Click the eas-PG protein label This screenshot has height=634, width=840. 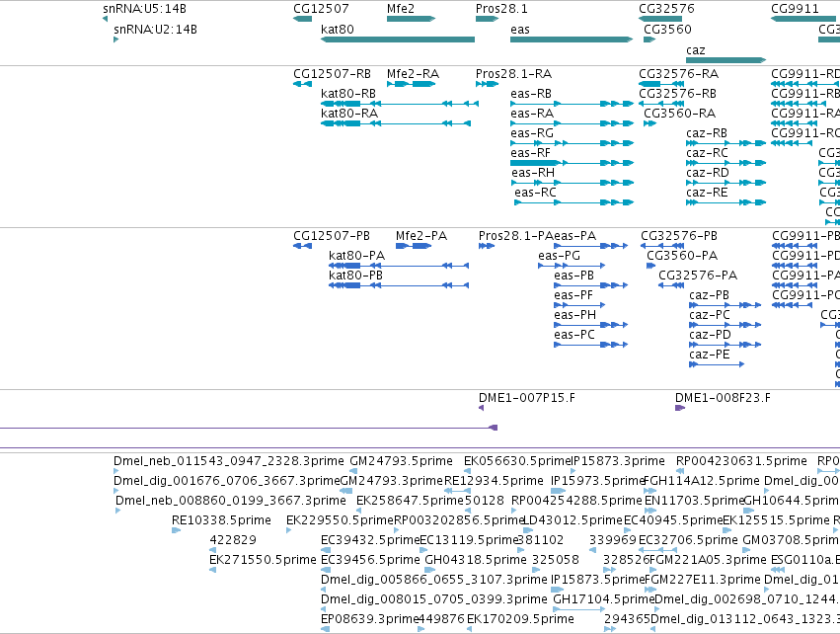[x=560, y=256]
